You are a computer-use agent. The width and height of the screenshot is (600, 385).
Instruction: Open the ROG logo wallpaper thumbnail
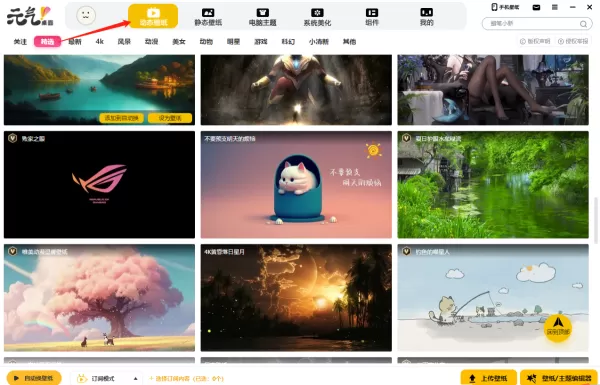tap(99, 184)
